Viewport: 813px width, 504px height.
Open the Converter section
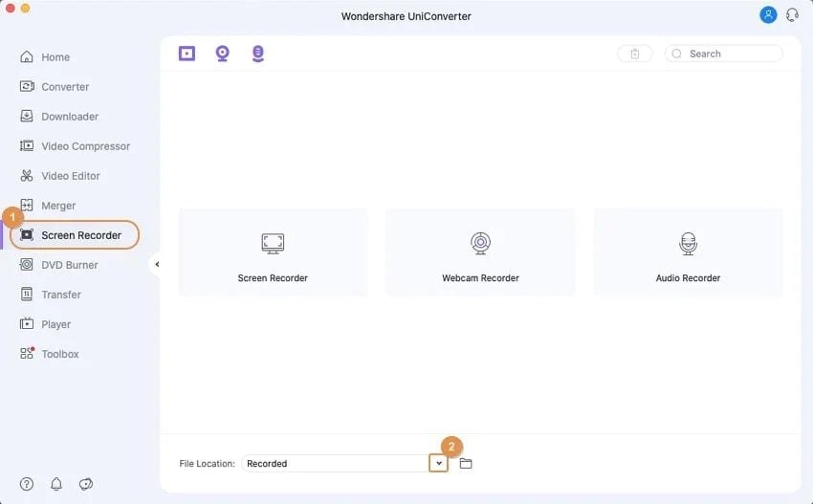click(54, 87)
